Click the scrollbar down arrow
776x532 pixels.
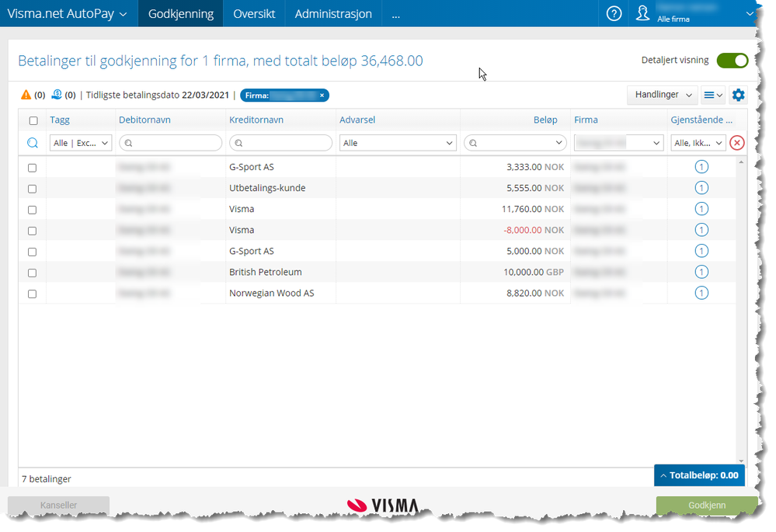[741, 461]
